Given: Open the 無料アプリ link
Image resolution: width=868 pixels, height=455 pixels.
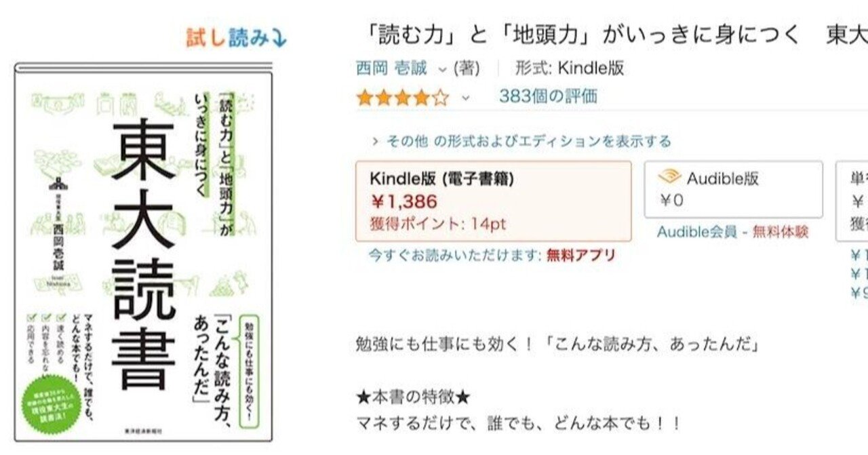Looking at the screenshot, I should tap(580, 256).
